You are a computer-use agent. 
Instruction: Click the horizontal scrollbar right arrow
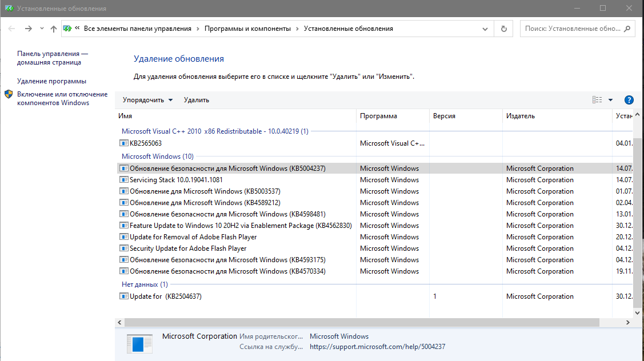point(628,323)
